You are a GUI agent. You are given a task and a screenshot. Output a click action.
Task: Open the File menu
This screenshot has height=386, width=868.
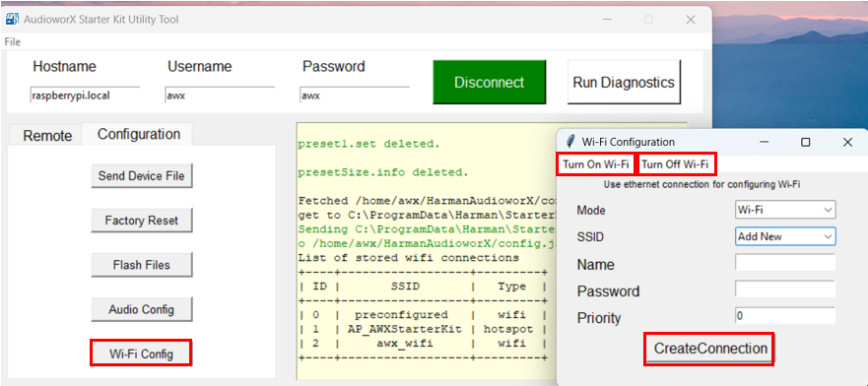click(12, 42)
